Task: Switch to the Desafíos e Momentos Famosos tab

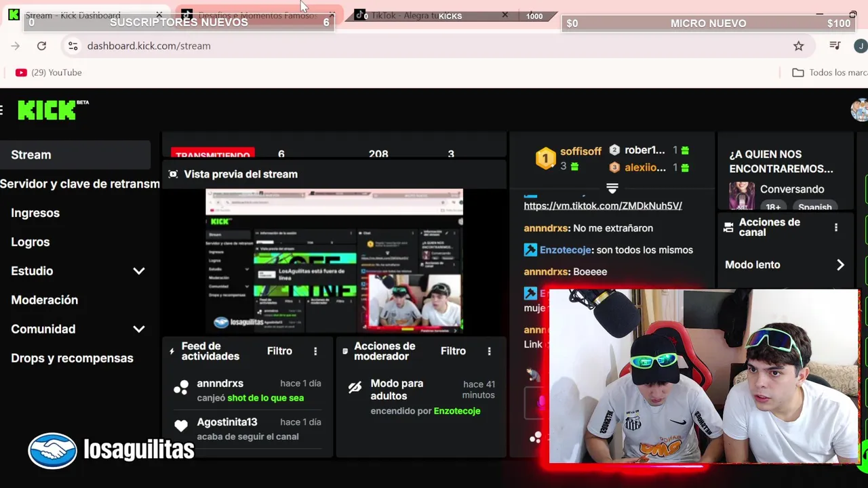Action: tap(258, 15)
